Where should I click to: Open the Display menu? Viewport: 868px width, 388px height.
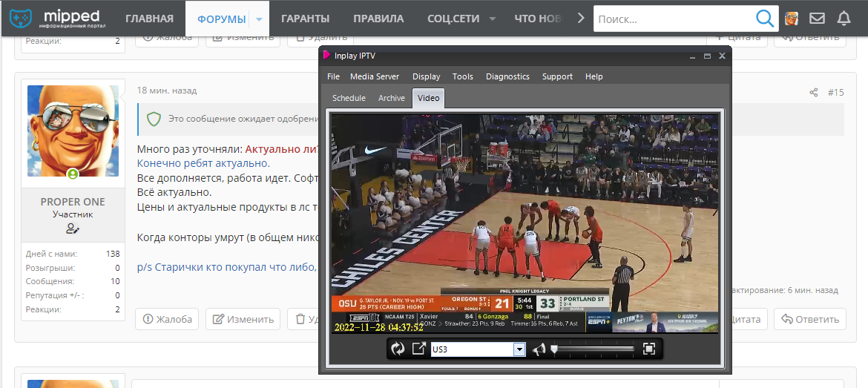pos(427,76)
